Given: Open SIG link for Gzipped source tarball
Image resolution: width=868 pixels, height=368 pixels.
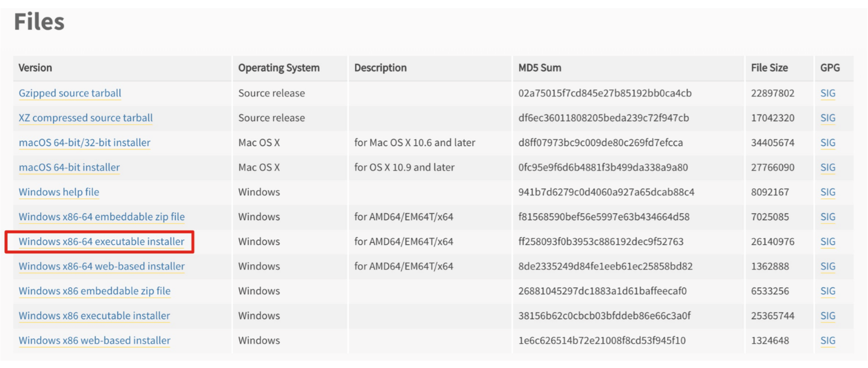Looking at the screenshot, I should (x=828, y=93).
